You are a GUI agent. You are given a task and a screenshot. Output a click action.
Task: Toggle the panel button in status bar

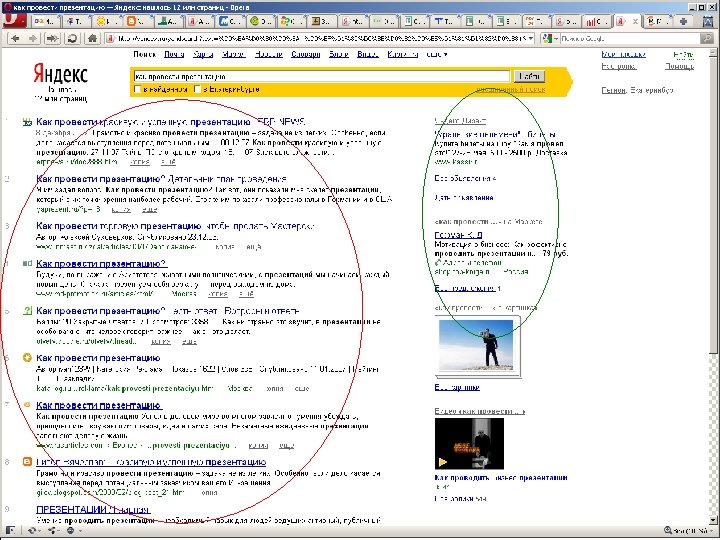10,530
